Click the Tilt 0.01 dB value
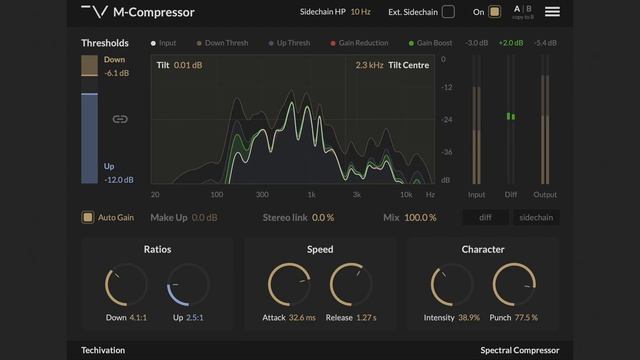Screen dimensions: 640x360 [188, 65]
